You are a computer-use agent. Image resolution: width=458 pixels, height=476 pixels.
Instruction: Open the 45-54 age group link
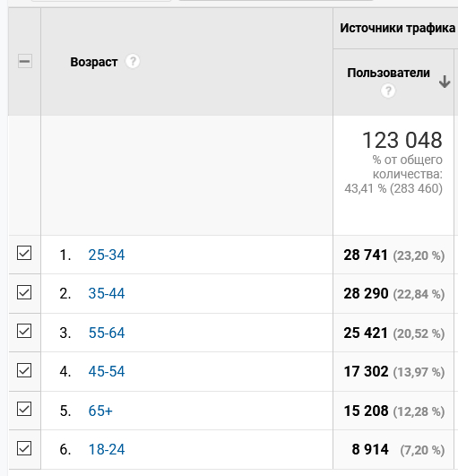107,371
